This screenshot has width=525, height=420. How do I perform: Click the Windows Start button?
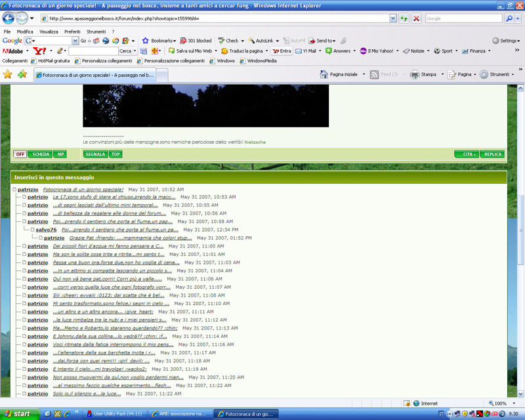coord(18,414)
